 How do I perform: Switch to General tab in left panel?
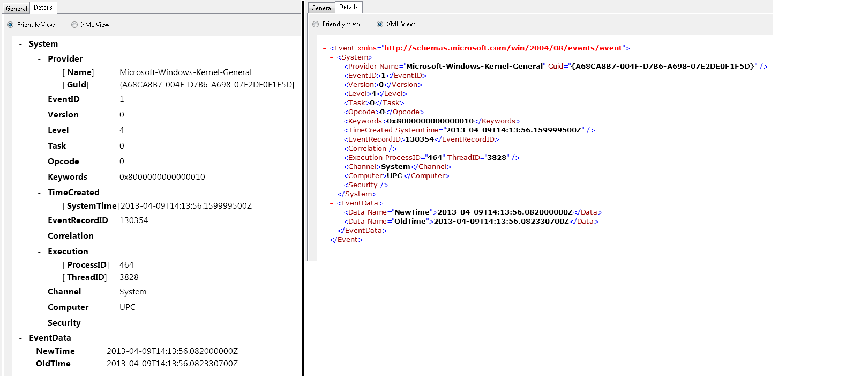tap(16, 9)
